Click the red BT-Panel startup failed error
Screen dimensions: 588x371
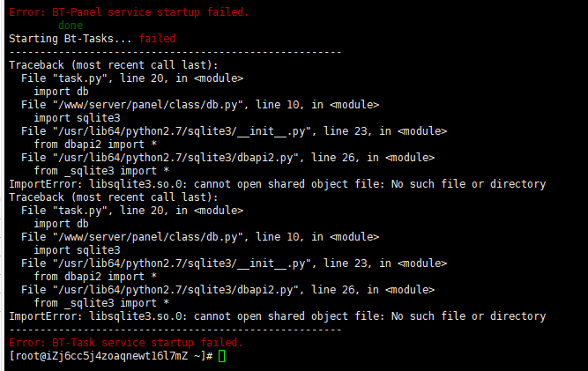pos(129,12)
